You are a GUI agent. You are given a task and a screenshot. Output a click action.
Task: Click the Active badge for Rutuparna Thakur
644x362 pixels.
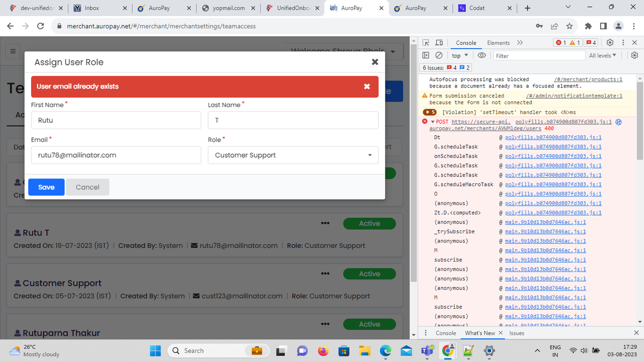coord(369,324)
